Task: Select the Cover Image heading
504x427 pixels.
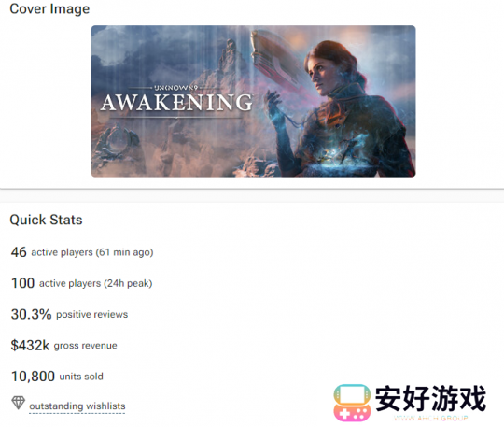Action: (x=49, y=8)
